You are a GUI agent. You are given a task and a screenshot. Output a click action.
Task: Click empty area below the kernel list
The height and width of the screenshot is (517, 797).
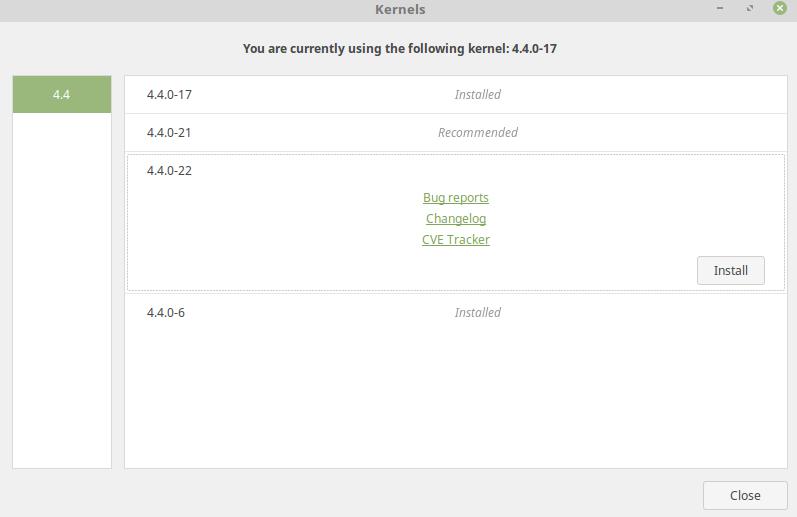coord(455,400)
